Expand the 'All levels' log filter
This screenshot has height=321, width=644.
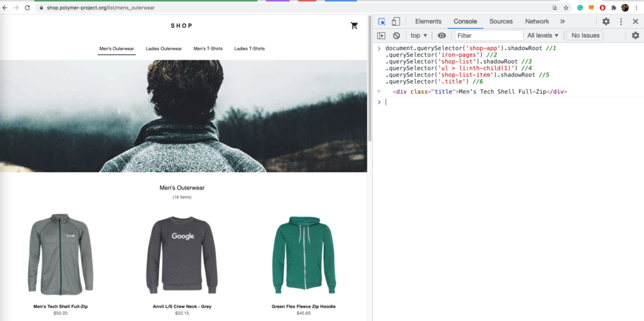click(543, 36)
